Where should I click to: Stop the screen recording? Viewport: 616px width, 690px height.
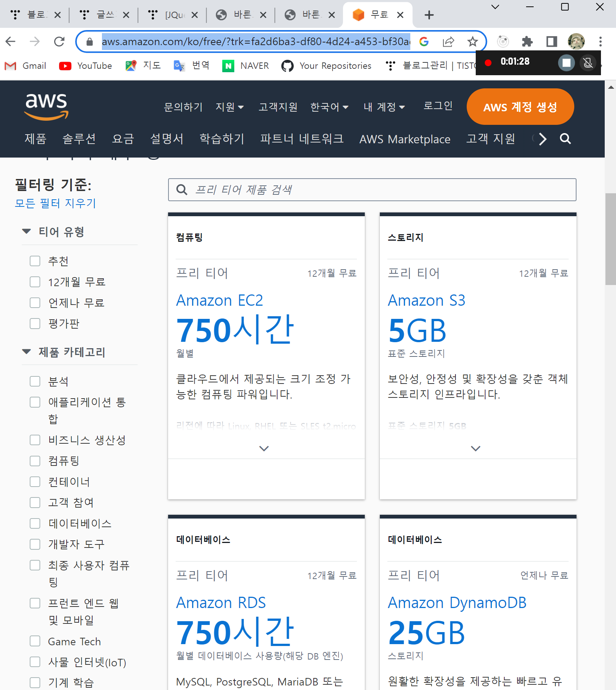pos(566,63)
